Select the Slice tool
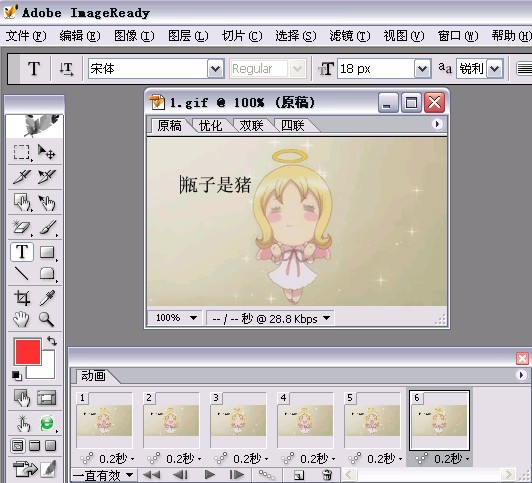This screenshot has height=483, width=532. click(x=22, y=177)
